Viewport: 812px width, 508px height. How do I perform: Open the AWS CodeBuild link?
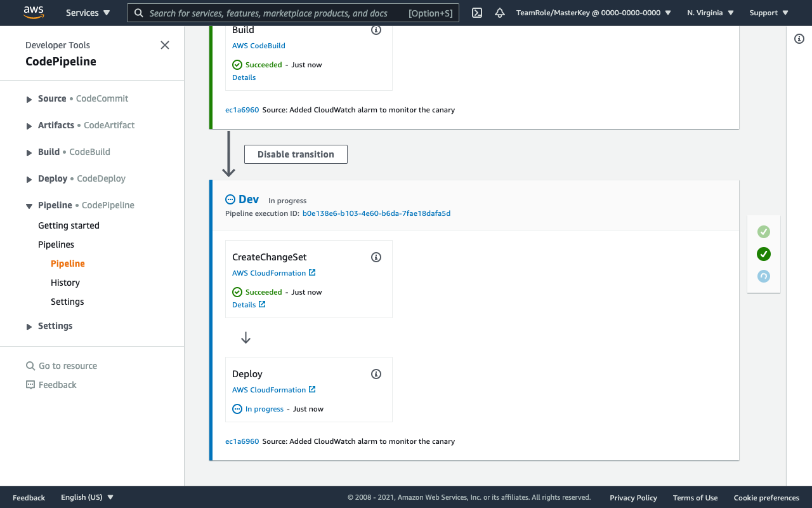click(259, 46)
